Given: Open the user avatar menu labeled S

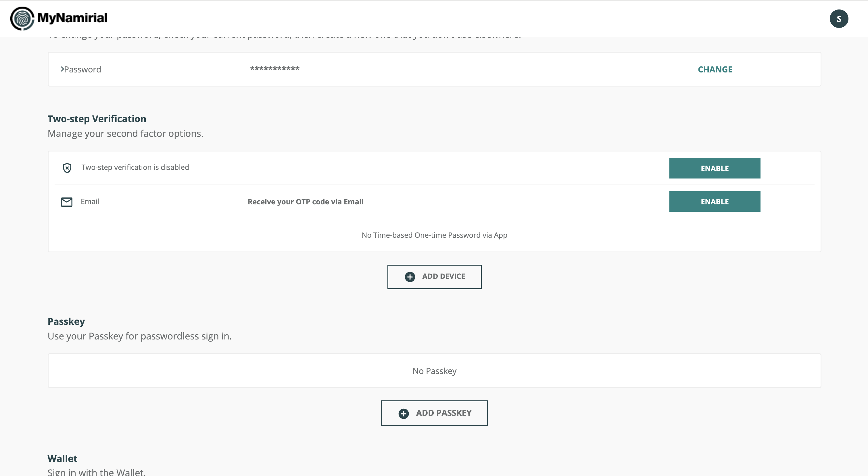Looking at the screenshot, I should (839, 18).
